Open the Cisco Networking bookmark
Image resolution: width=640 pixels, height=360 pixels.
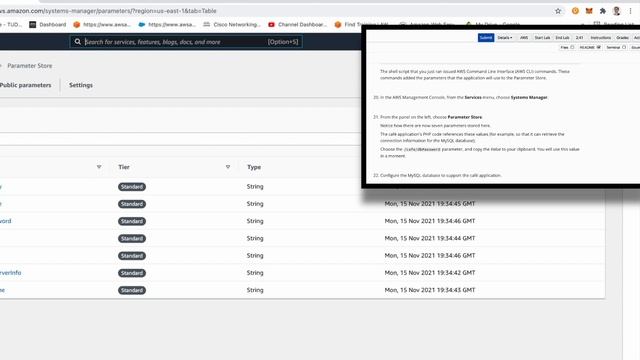pos(232,24)
